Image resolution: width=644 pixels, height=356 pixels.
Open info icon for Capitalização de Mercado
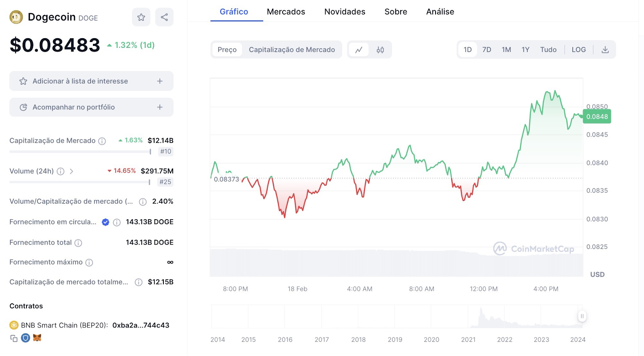[x=102, y=141]
